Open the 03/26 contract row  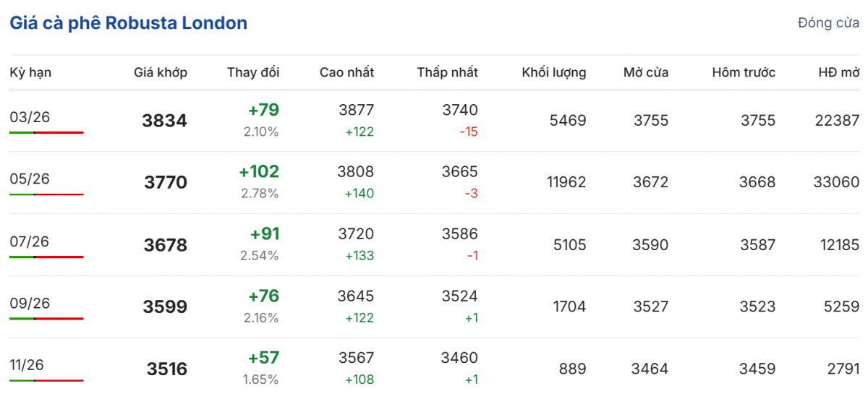click(30, 117)
